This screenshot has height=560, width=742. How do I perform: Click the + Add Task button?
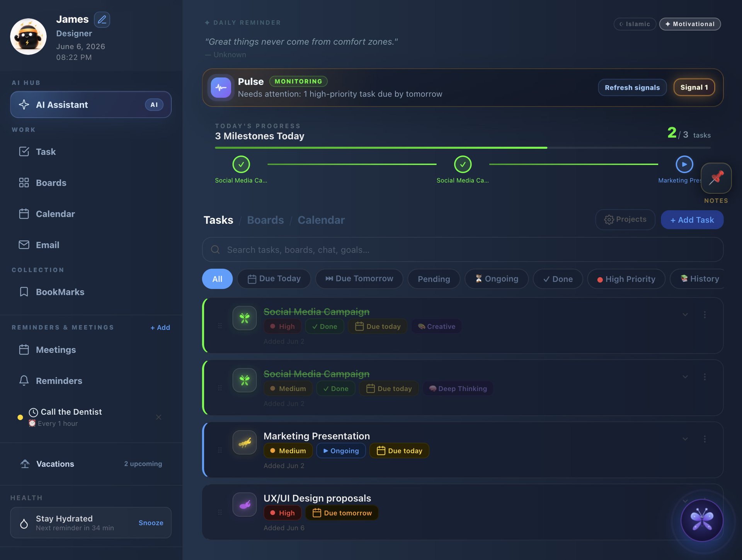[692, 220]
